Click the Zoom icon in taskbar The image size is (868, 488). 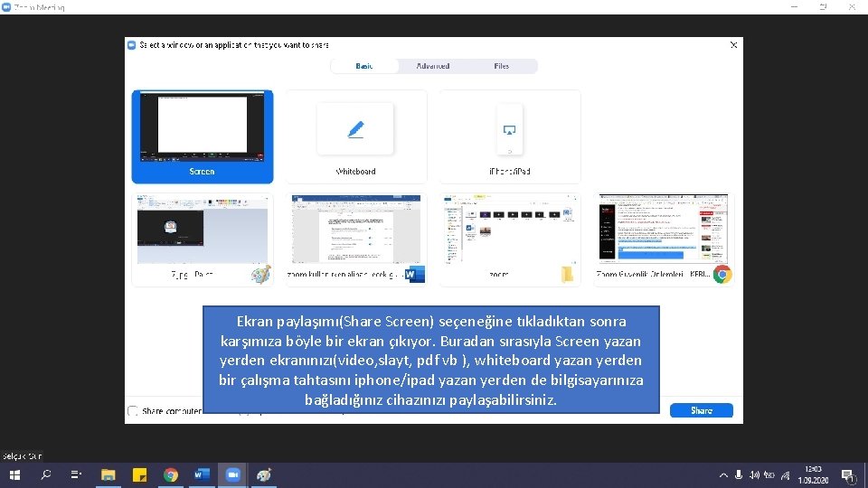(233, 474)
